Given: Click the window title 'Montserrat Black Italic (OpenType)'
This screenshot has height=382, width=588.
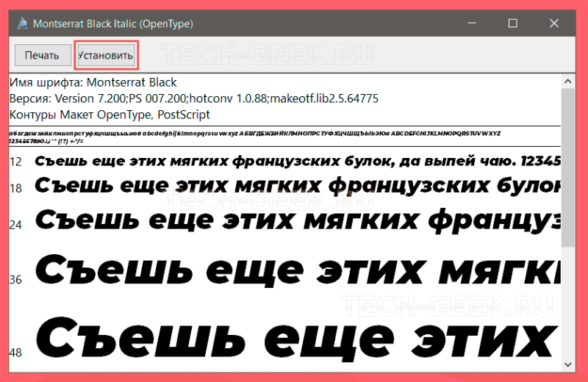Looking at the screenshot, I should point(113,24).
